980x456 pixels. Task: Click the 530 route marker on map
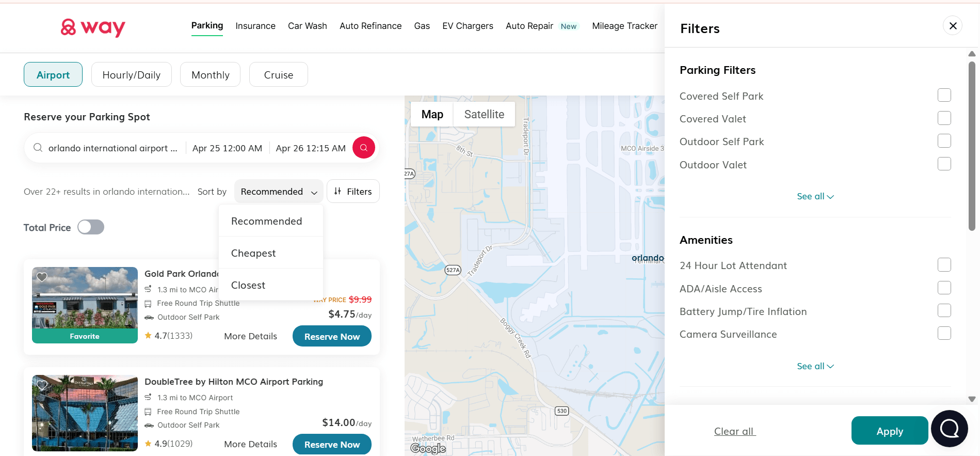point(562,411)
